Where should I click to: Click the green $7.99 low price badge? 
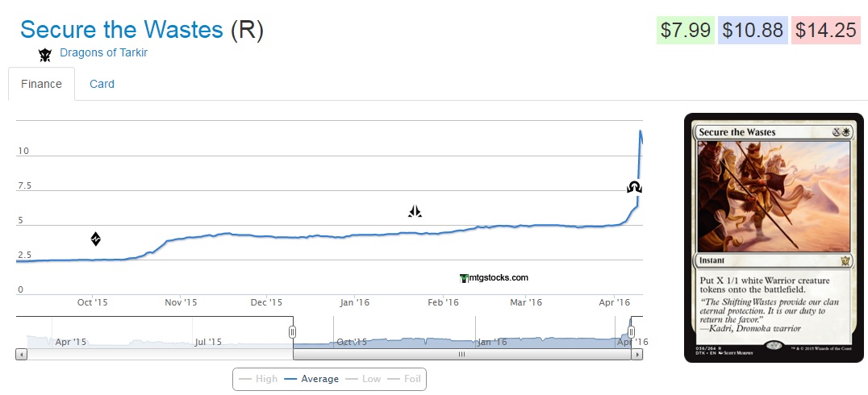685,31
